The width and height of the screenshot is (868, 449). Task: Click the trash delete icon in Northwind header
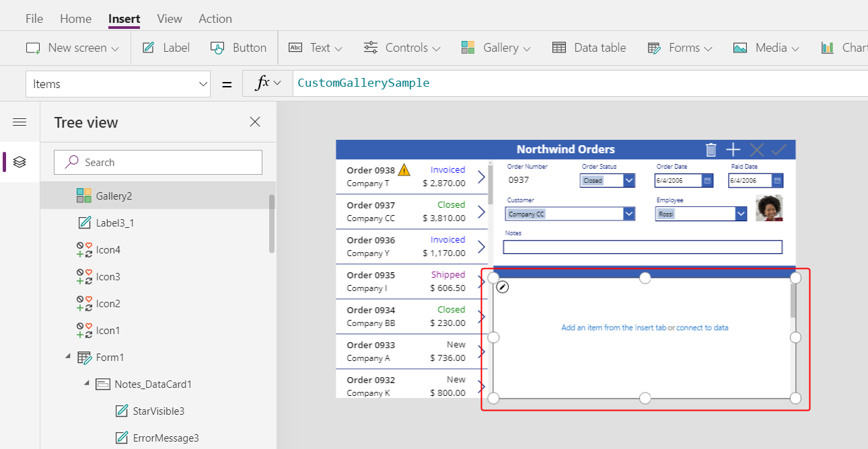click(x=711, y=149)
